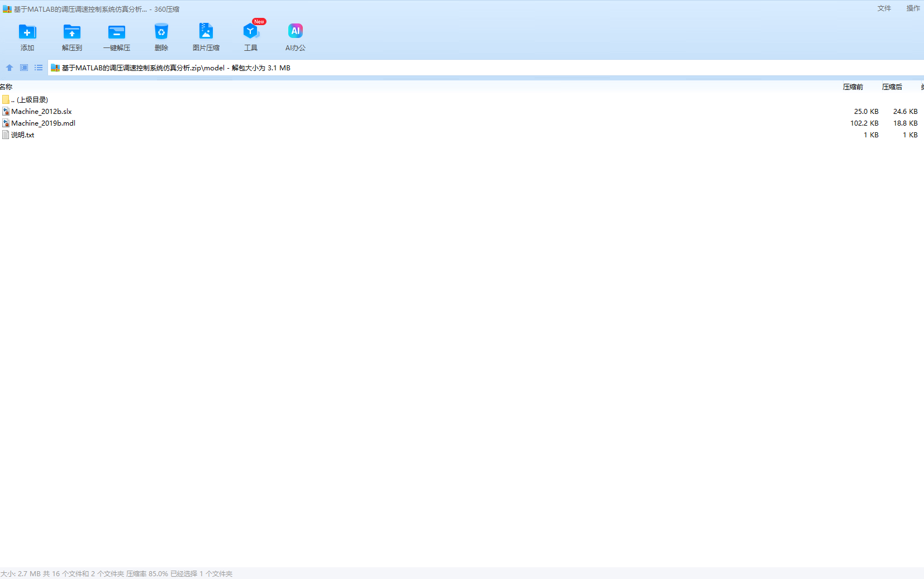
Task: Sort by size before compression (压缩前) column
Action: [852, 87]
